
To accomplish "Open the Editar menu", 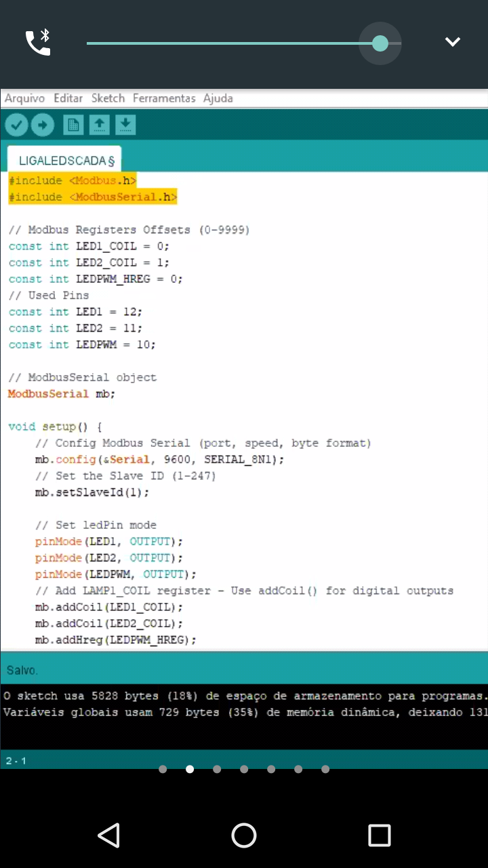I will pos(68,98).
